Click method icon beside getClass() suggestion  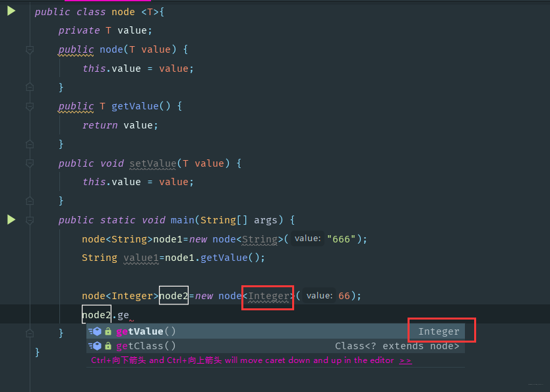point(95,346)
